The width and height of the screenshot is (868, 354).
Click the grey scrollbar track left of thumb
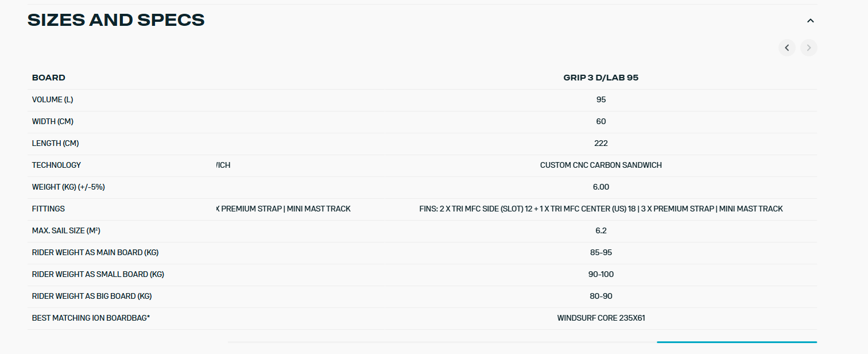click(442, 342)
